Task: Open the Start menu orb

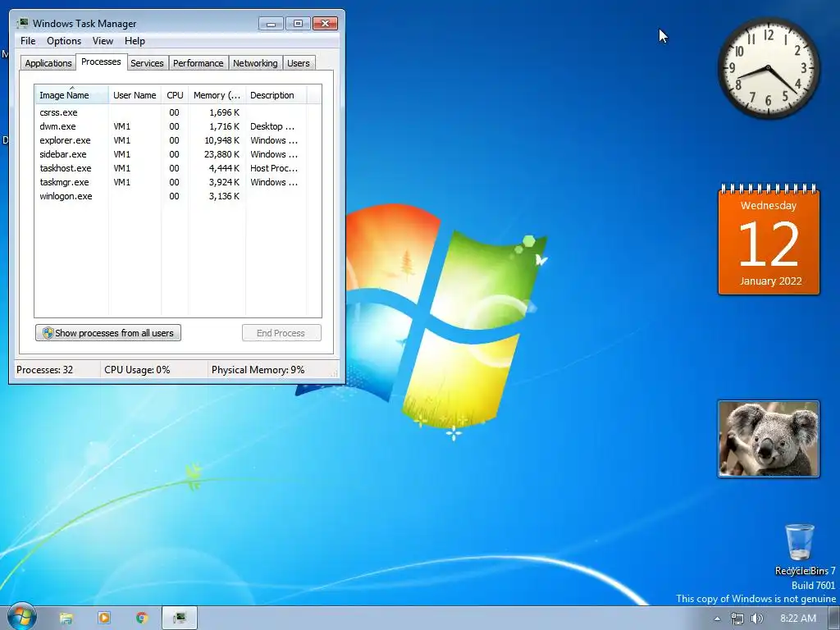Action: click(21, 617)
